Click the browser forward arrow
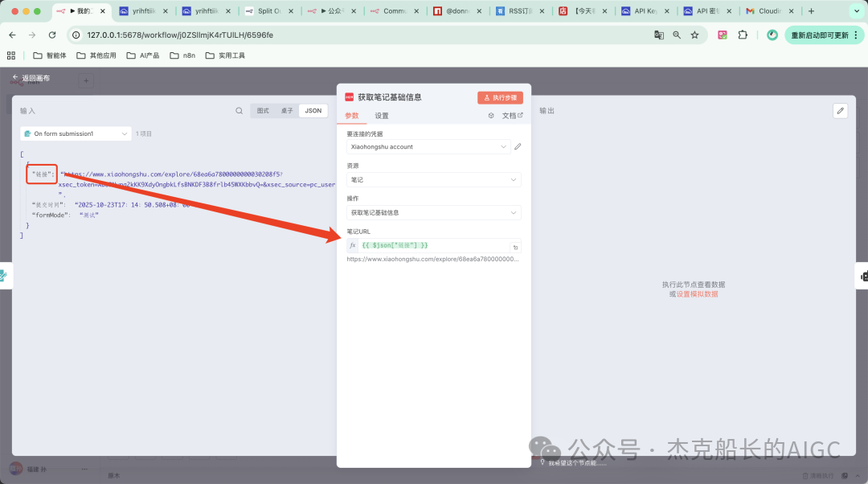 coord(32,35)
